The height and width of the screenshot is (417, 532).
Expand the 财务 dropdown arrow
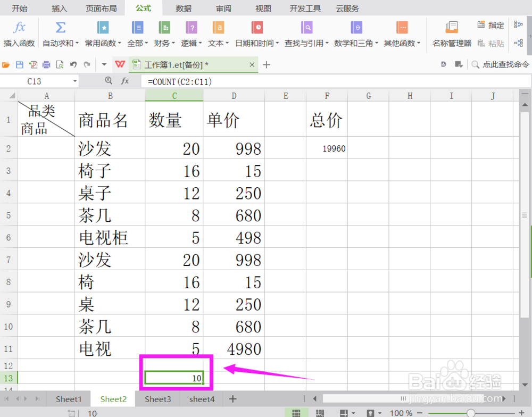173,43
